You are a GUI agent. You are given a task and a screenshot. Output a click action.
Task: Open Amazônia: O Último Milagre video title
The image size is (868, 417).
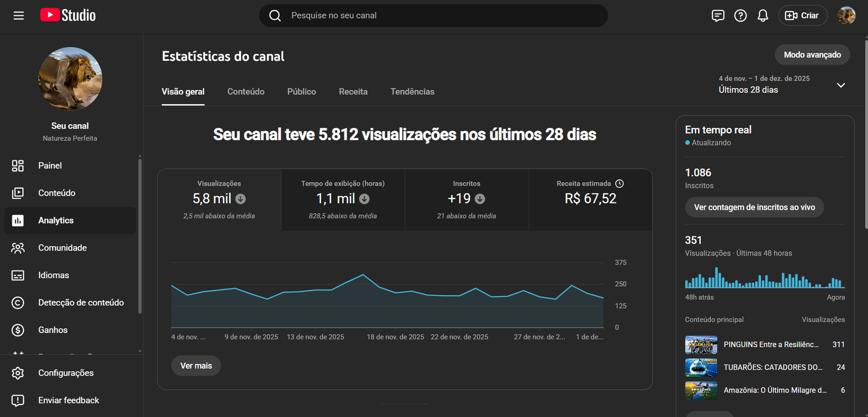pyautogui.click(x=775, y=390)
